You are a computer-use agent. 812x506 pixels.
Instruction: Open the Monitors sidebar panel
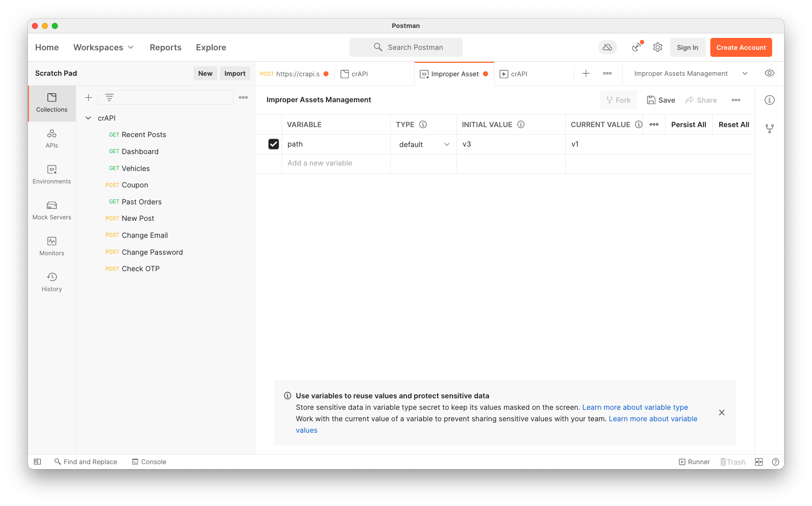pyautogui.click(x=52, y=247)
